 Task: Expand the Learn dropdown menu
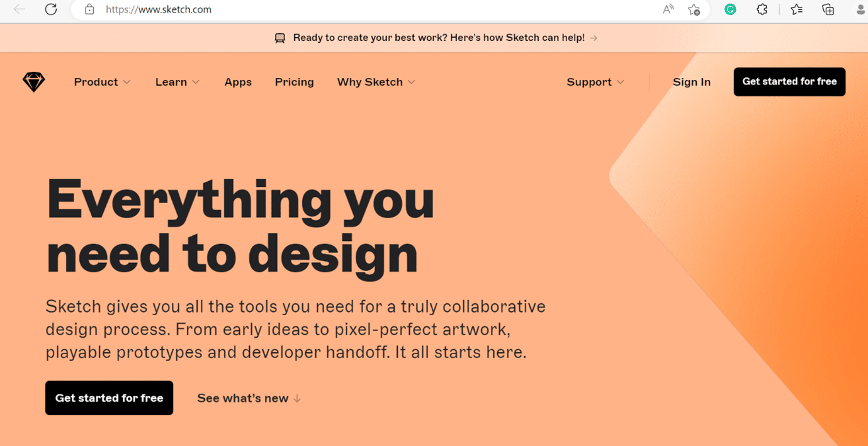point(178,82)
